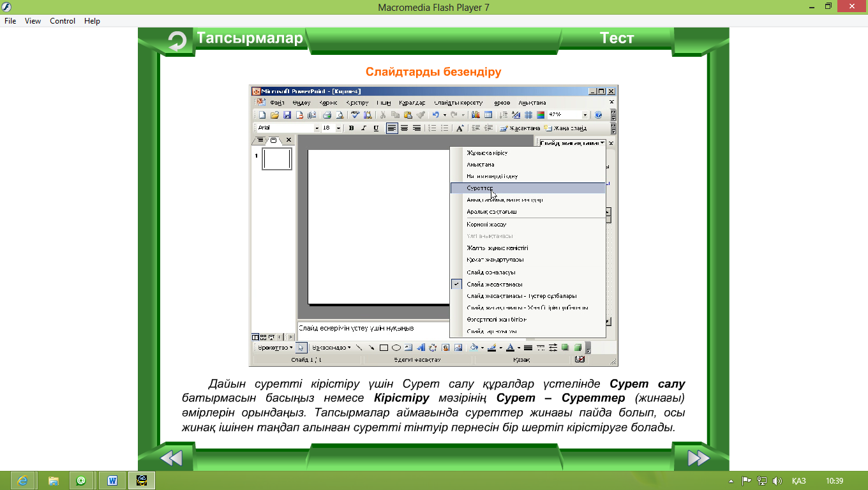Open the Arial font name dropdown
Viewport: 868px width, 490px height.
coord(316,128)
